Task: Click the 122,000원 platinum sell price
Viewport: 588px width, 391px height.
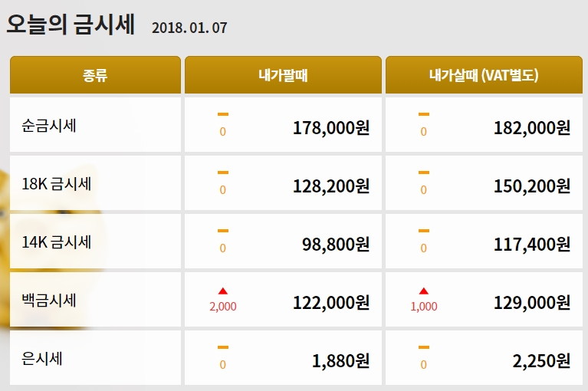Action: [x=331, y=302]
